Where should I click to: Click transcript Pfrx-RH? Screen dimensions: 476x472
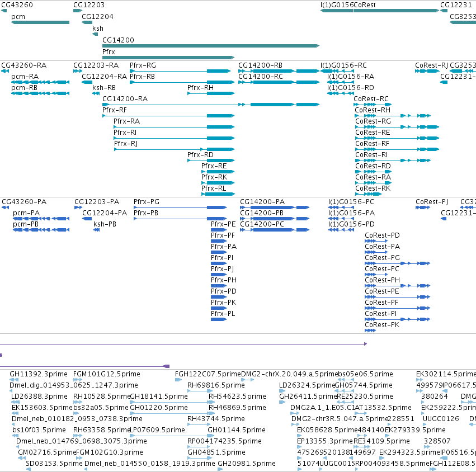point(211,93)
